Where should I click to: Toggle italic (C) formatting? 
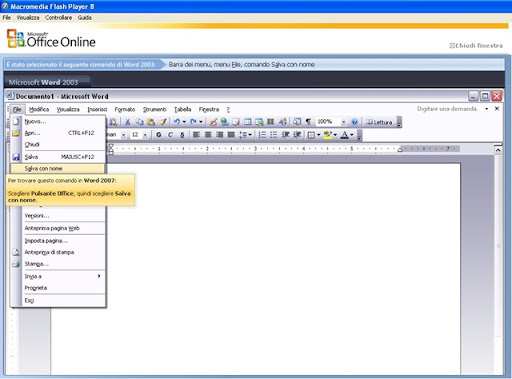tap(170, 135)
